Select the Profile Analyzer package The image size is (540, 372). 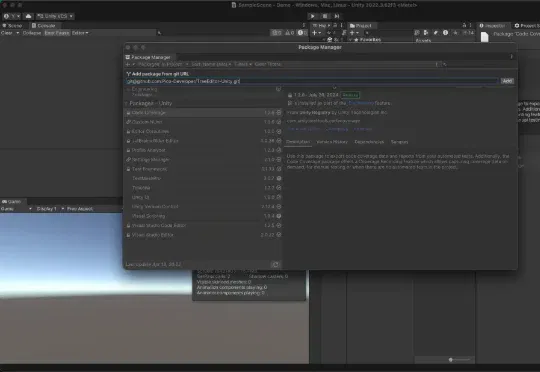click(204, 150)
